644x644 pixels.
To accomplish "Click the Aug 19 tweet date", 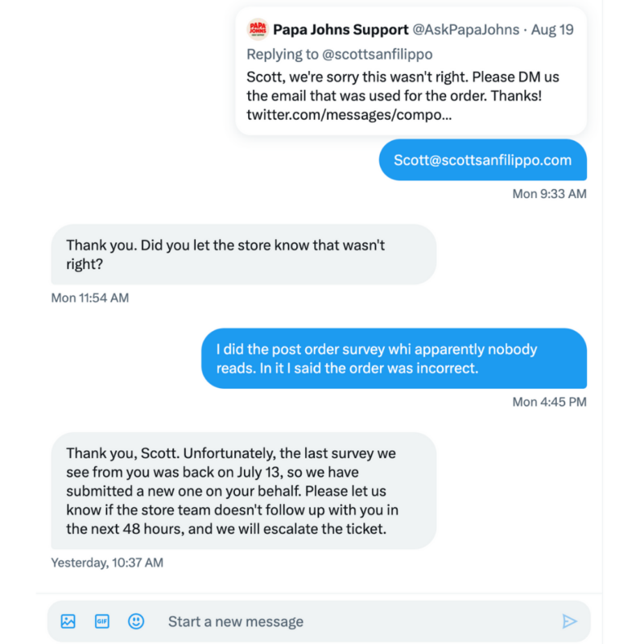I will 552,30.
